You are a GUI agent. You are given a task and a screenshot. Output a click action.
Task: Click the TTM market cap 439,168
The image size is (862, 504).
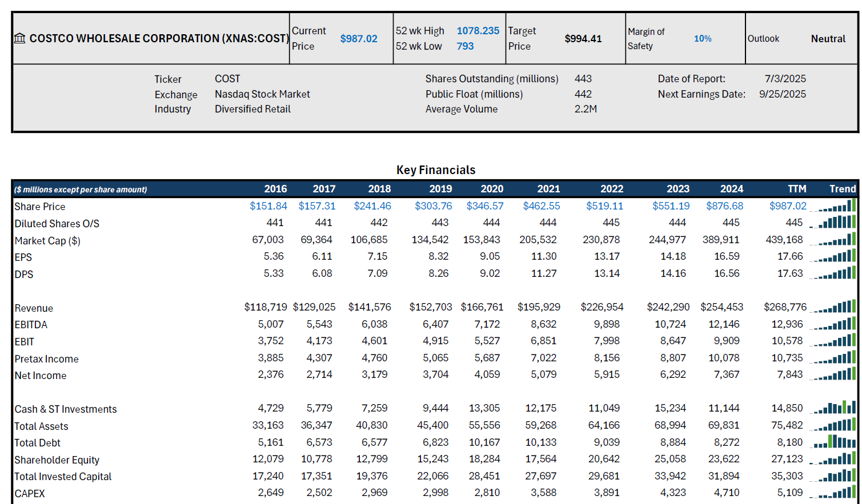(x=784, y=240)
